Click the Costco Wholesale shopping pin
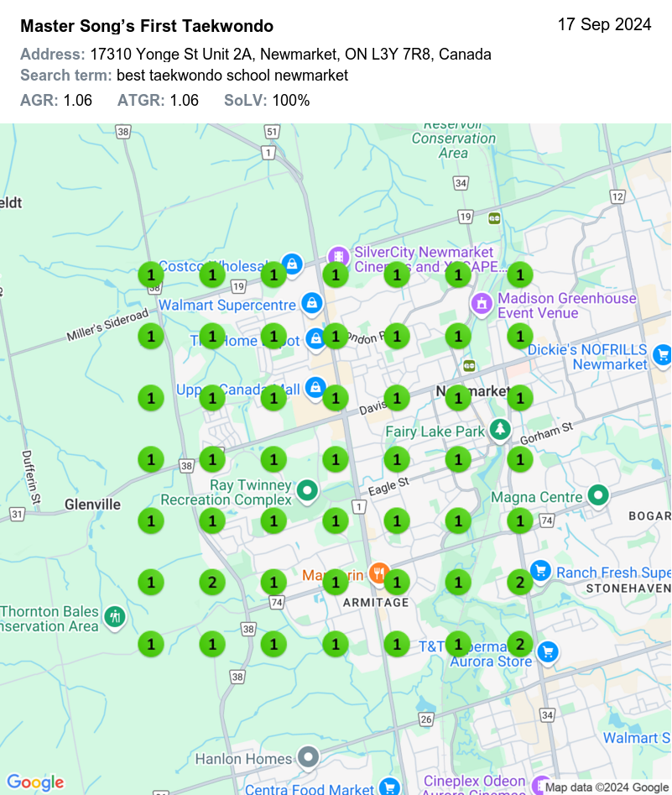This screenshot has width=672, height=795. tap(293, 264)
